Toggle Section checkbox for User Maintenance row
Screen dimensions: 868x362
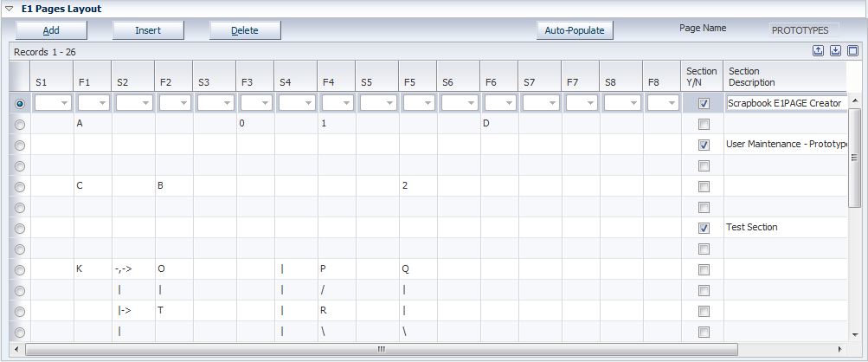[x=704, y=145]
